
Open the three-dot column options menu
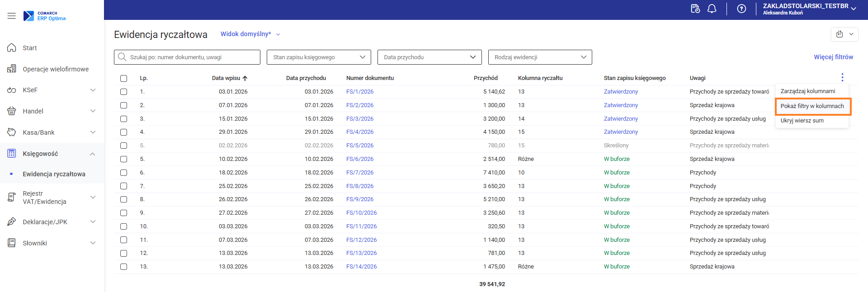click(842, 77)
